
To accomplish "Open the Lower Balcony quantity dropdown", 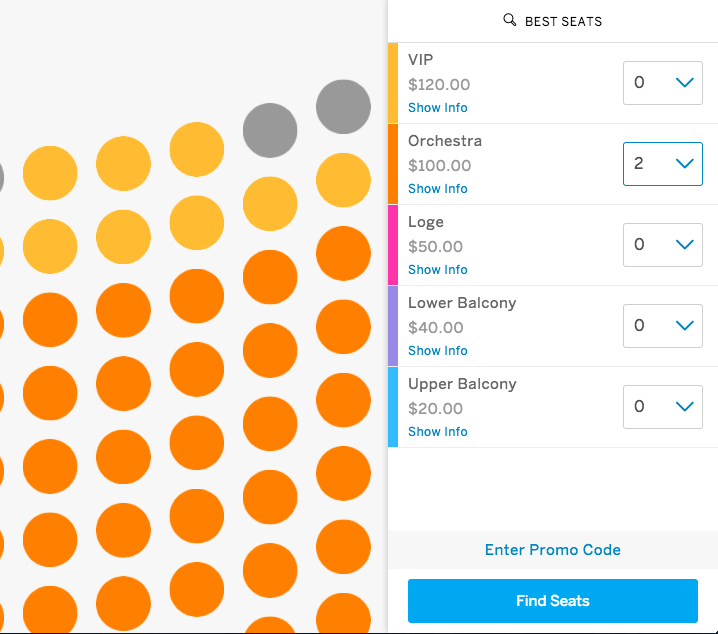I will pyautogui.click(x=663, y=326).
